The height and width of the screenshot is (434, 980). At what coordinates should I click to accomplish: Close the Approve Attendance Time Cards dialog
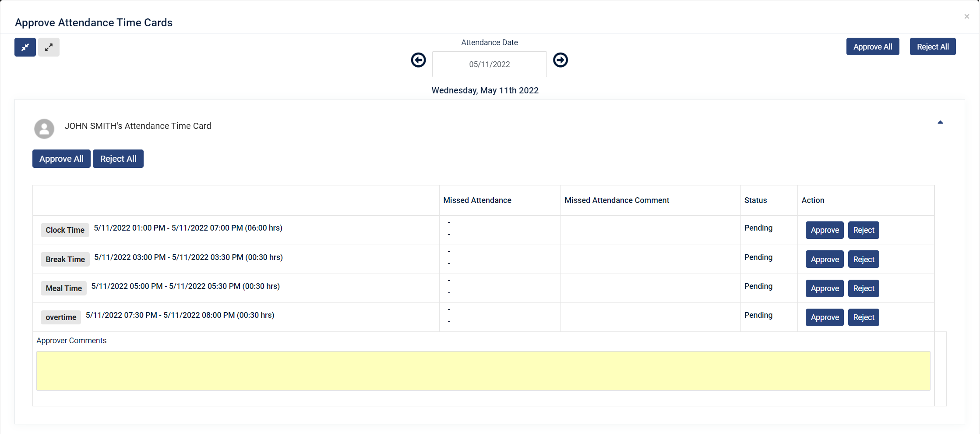[966, 17]
